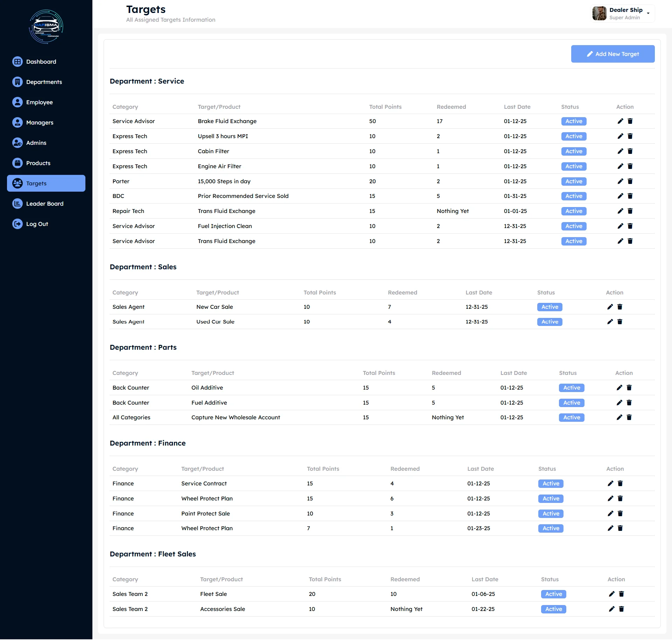Viewport: 672px width, 640px height.
Task: Click pencil icon for New Car Sale
Action: pyautogui.click(x=610, y=307)
